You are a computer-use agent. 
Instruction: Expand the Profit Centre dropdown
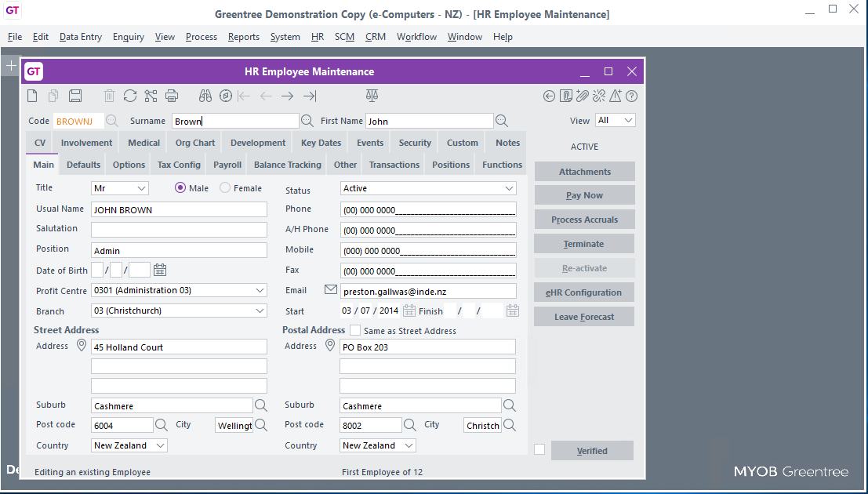pos(260,290)
